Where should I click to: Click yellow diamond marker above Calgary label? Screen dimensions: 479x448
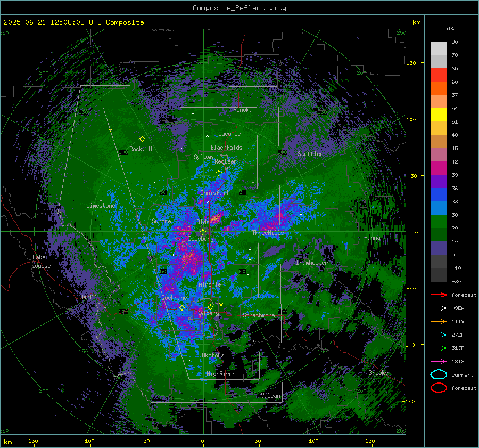coord(210,307)
